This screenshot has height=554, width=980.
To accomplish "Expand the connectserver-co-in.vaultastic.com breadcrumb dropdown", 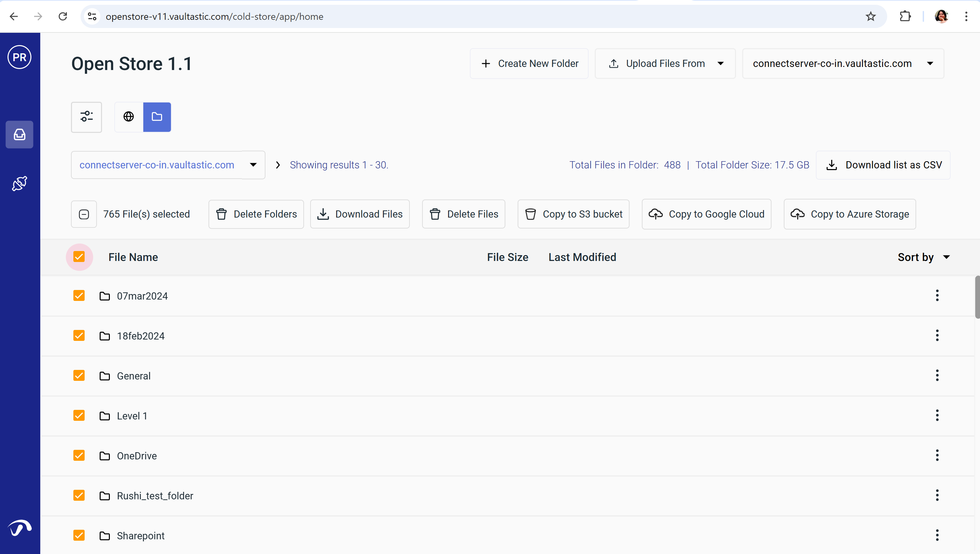I will pos(253,165).
